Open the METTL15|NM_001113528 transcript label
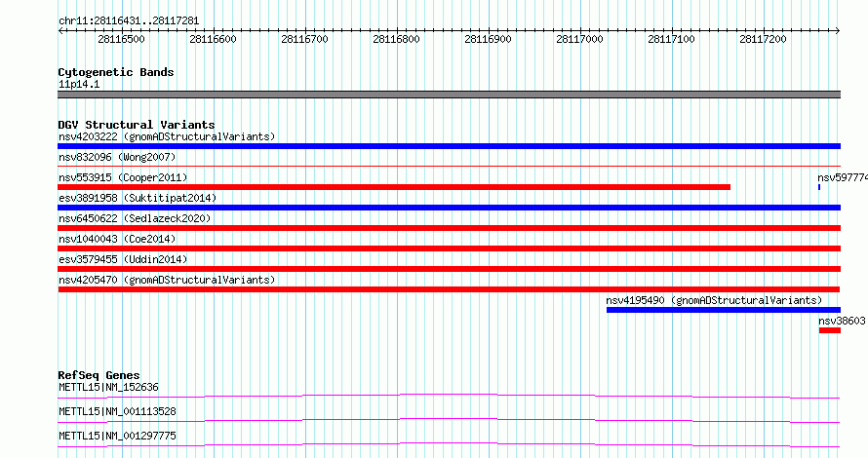 pos(117,411)
